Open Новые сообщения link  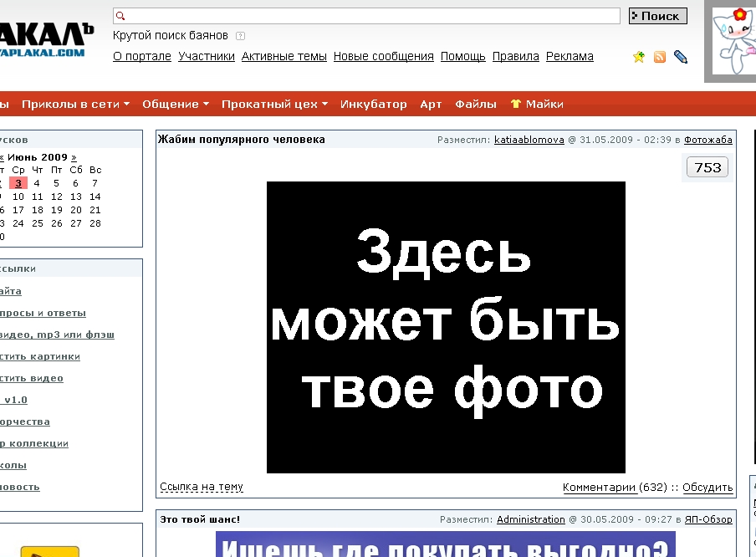tap(384, 56)
